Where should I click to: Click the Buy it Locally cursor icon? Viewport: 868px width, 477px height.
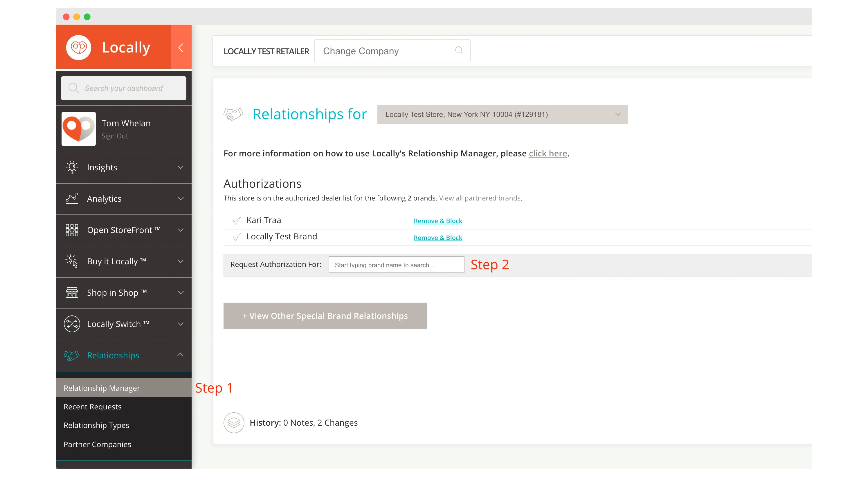point(72,261)
